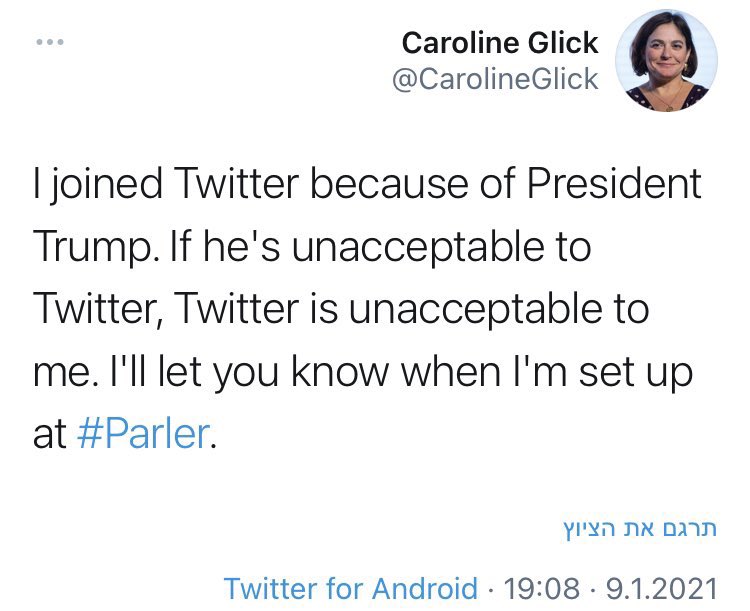Open the Caroline Glick display name
The height and width of the screenshot is (611, 750).
[x=499, y=43]
